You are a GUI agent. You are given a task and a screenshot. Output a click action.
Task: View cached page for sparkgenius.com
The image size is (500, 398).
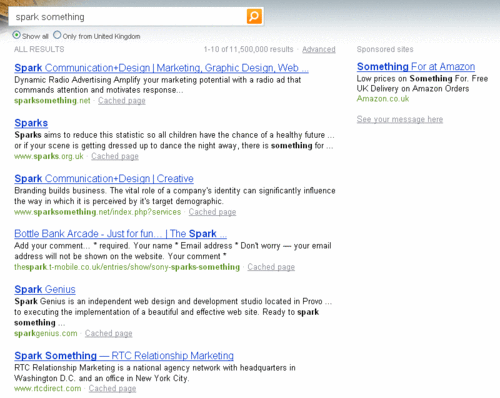click(x=108, y=333)
